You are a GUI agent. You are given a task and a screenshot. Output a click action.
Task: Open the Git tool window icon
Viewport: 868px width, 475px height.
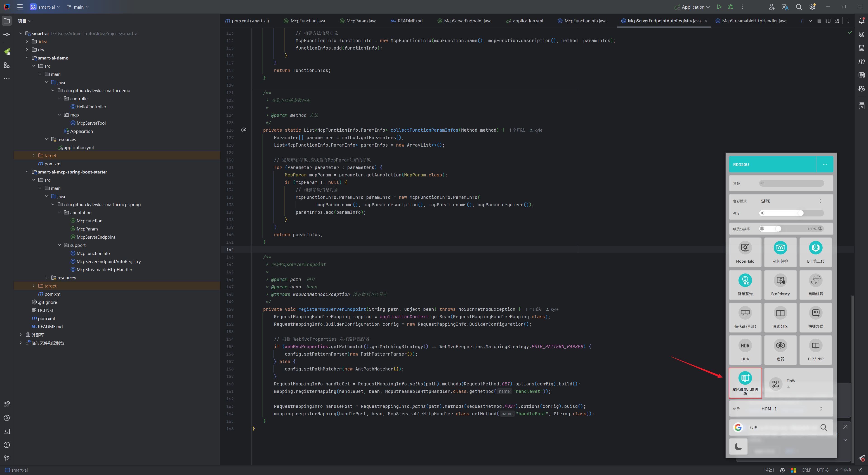pos(7,458)
